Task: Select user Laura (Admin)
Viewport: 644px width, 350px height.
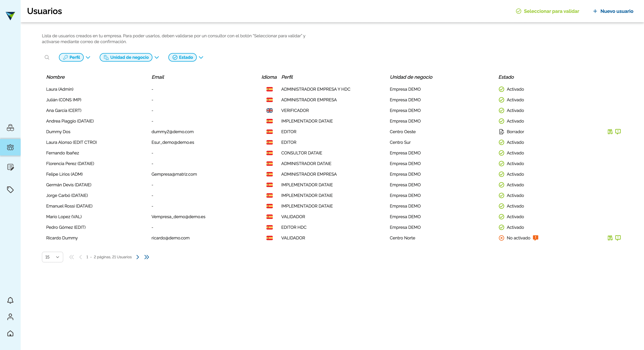Action: point(60,89)
